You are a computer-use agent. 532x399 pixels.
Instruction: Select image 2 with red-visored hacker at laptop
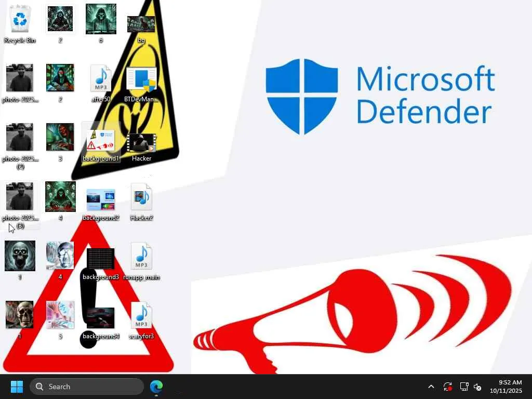(60, 83)
